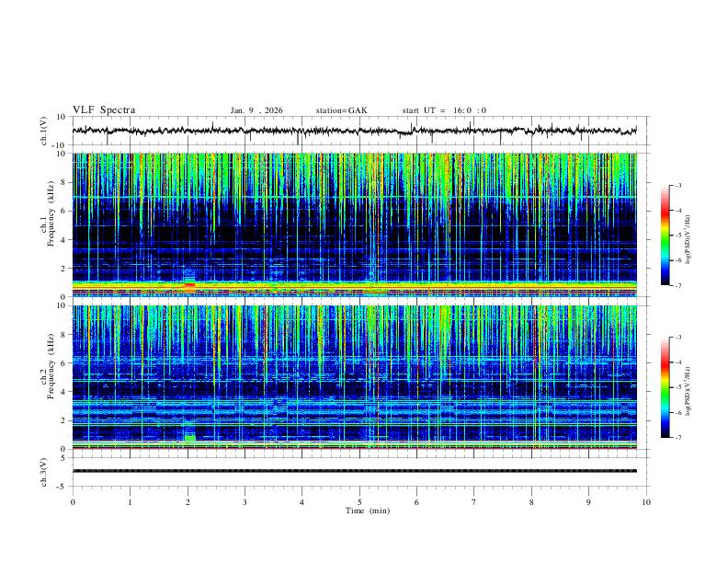Click the "ch.3(V)" axis label
This screenshot has width=728, height=563.
point(44,472)
